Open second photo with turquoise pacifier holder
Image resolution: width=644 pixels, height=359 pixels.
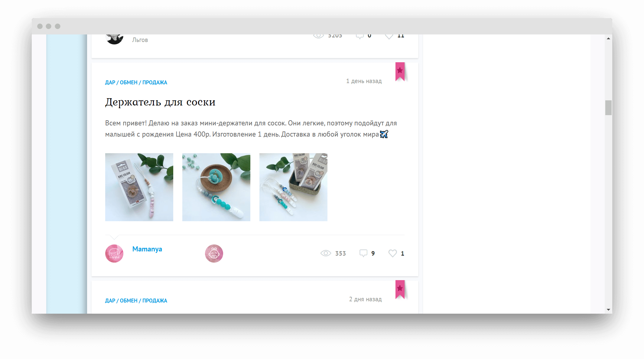click(x=216, y=187)
